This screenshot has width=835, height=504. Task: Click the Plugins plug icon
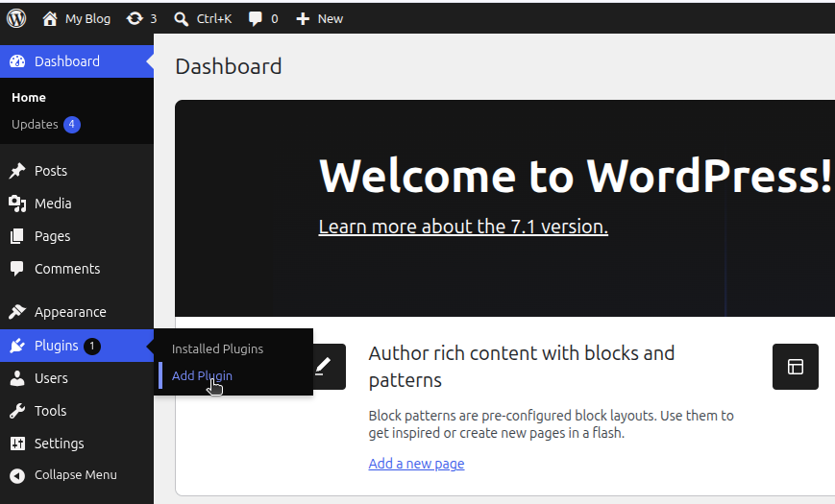[x=17, y=346]
